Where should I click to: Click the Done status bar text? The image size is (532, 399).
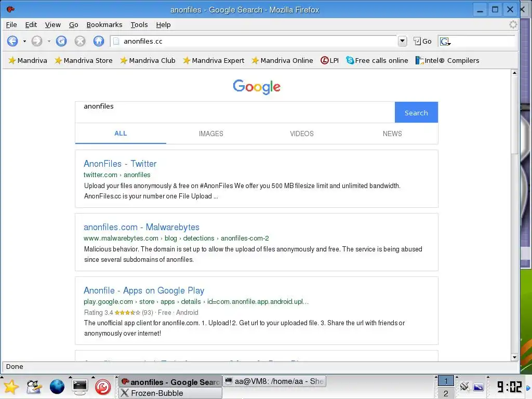(15, 366)
